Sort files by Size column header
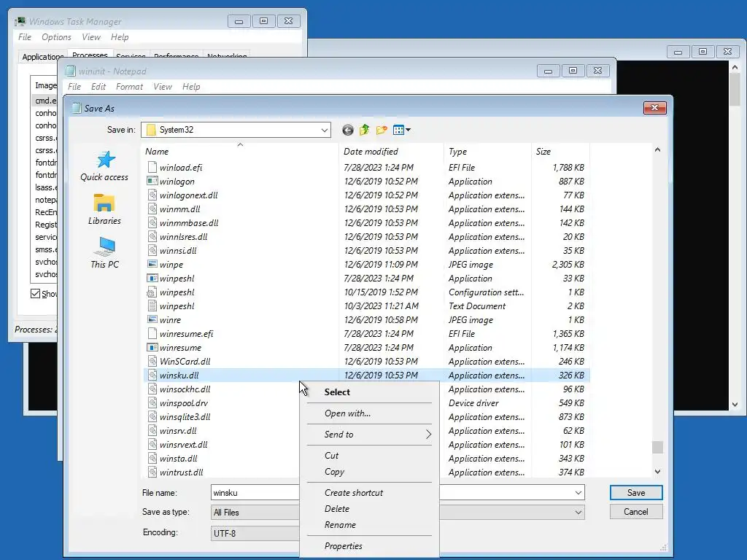 (x=560, y=152)
